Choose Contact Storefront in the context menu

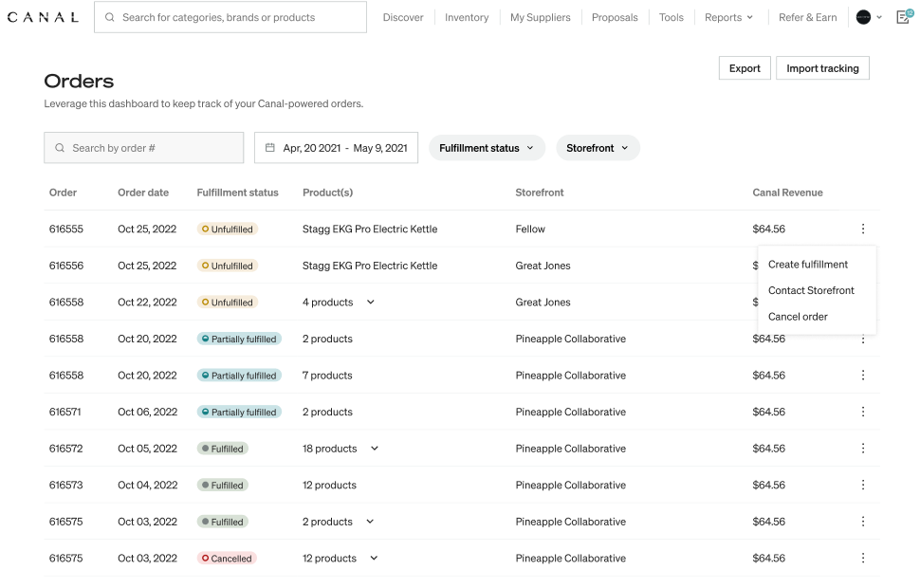[811, 290]
